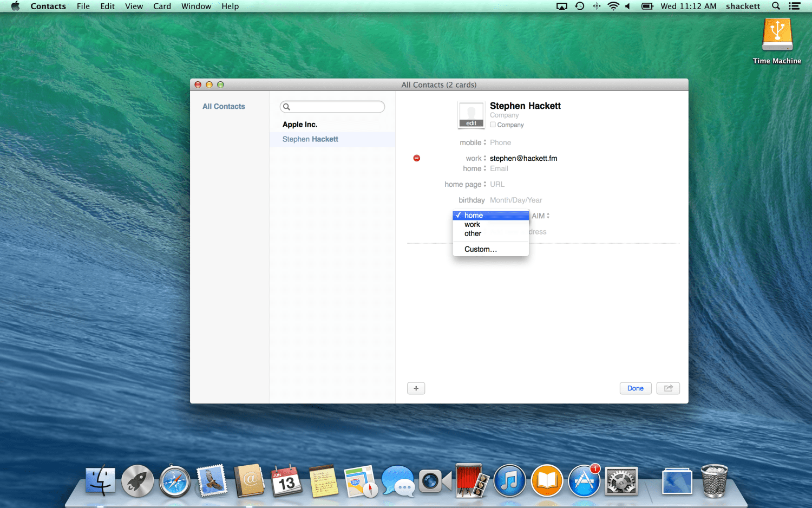The image size is (812, 508).
Task: Click the plus add field button
Action: pos(416,388)
